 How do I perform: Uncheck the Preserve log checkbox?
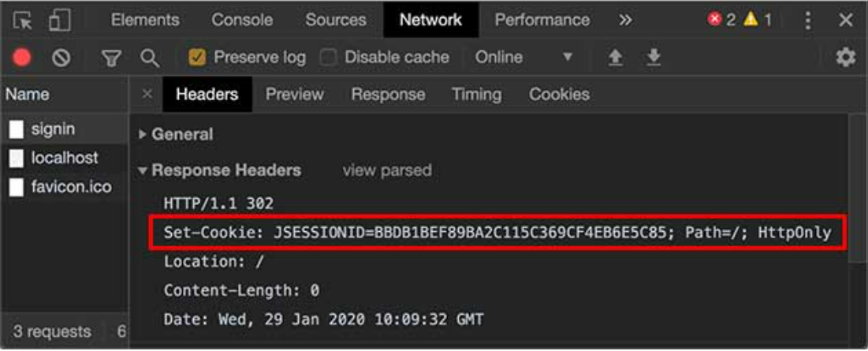[197, 58]
